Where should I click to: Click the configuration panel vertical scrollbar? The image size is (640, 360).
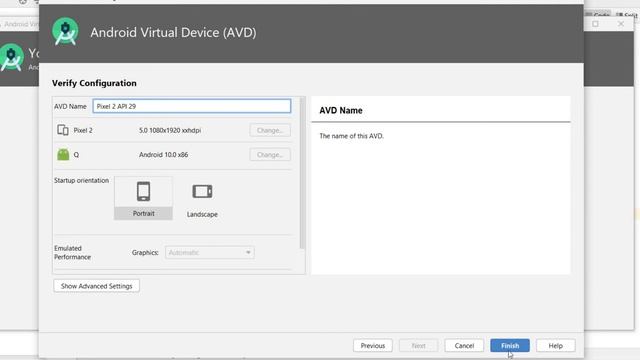pyautogui.click(x=302, y=173)
